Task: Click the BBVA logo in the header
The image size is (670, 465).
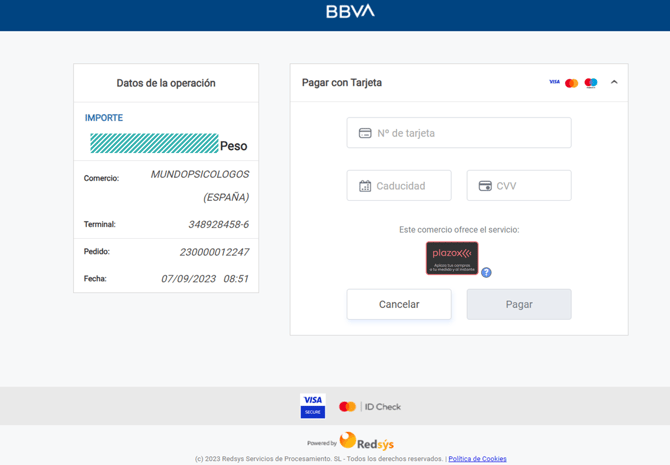Action: pyautogui.click(x=350, y=12)
